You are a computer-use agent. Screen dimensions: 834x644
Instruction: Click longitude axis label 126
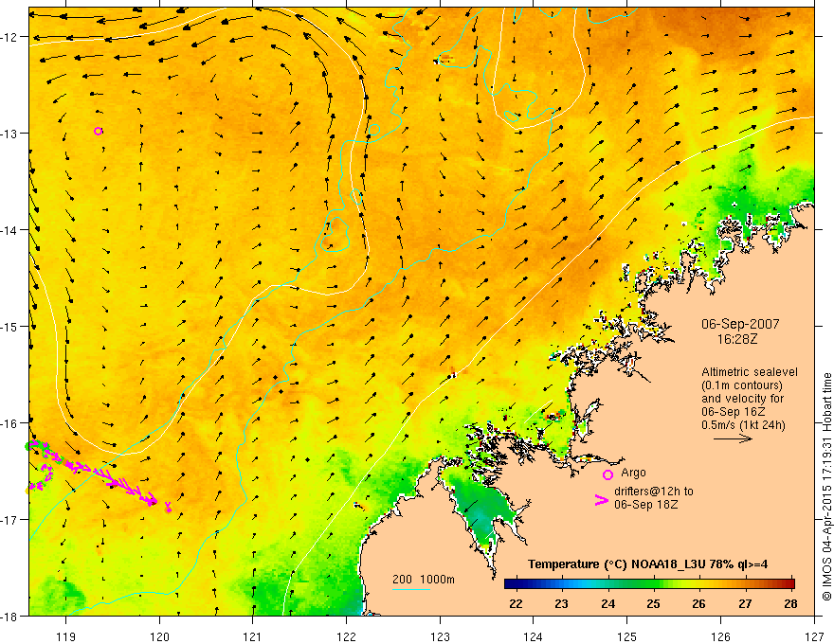point(720,636)
